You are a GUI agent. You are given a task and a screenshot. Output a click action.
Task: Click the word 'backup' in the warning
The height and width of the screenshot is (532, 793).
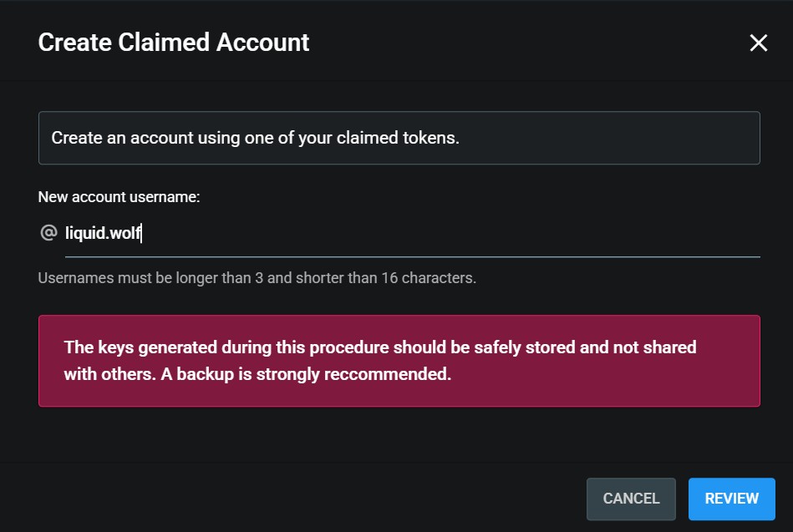pyautogui.click(x=206, y=374)
